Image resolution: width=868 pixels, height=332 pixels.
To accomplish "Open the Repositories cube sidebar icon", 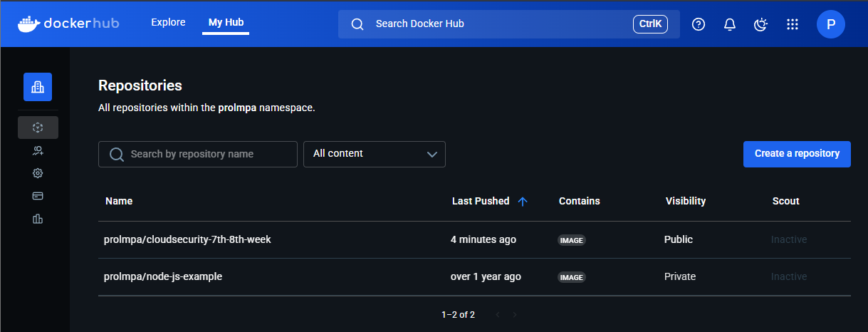I will [38, 128].
